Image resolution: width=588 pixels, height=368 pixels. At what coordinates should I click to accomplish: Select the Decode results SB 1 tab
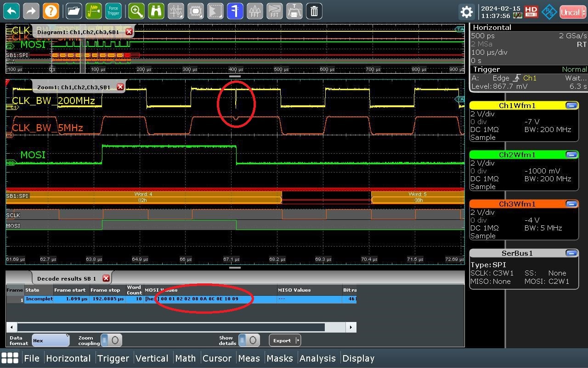[67, 278]
